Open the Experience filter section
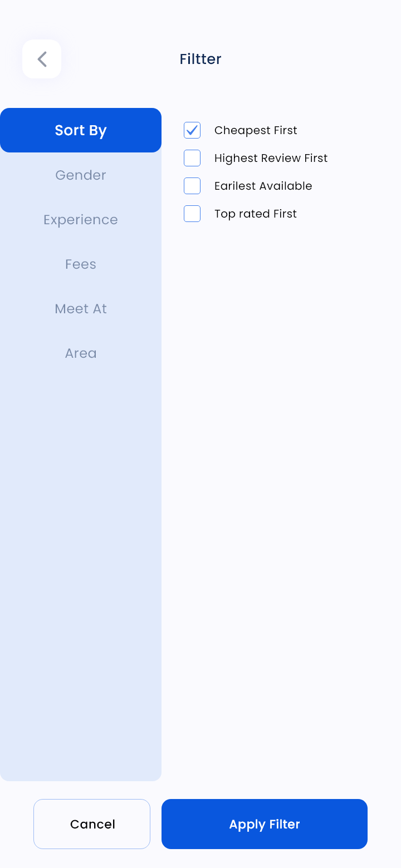 pos(81,219)
